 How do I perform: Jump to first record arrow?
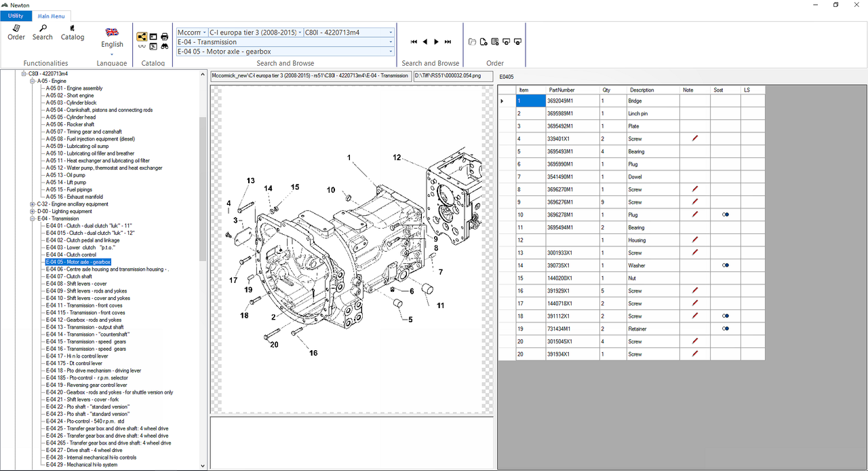coord(414,42)
